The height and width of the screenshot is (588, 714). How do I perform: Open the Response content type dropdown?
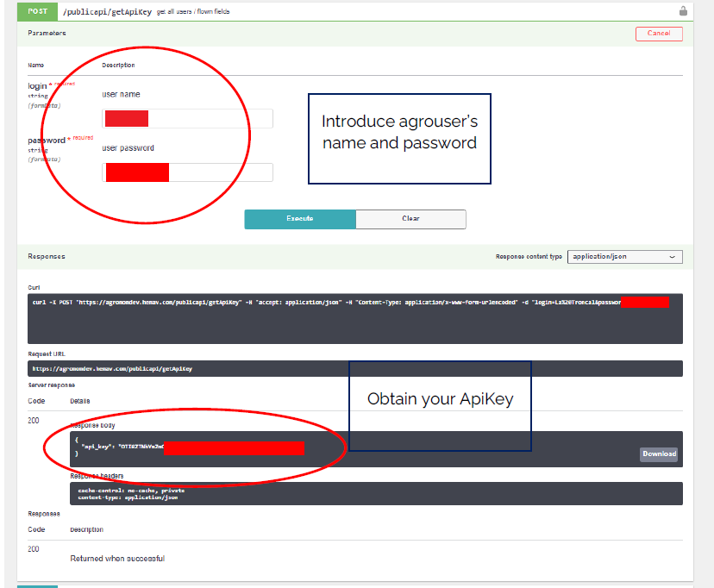[x=624, y=257]
